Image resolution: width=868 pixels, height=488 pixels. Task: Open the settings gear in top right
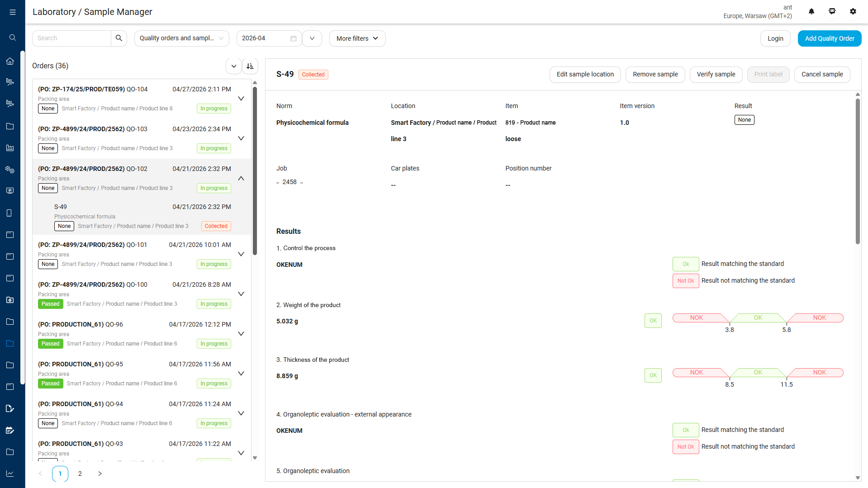click(853, 11)
